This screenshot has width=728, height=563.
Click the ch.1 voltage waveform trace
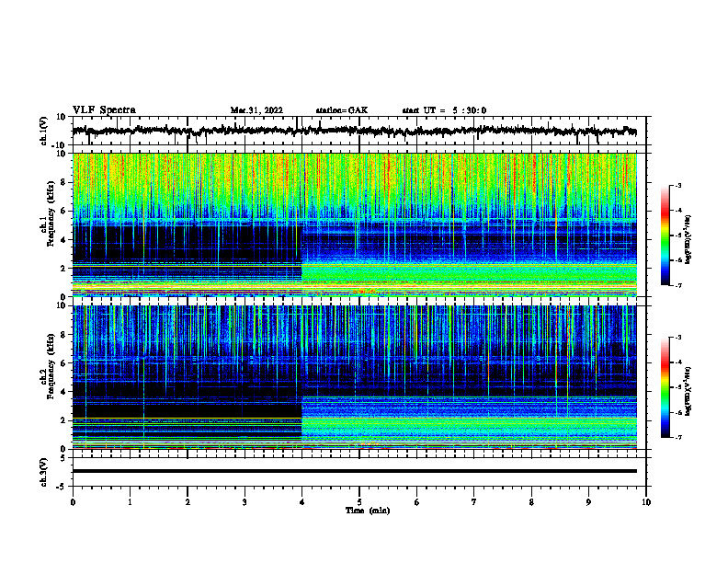click(x=354, y=131)
